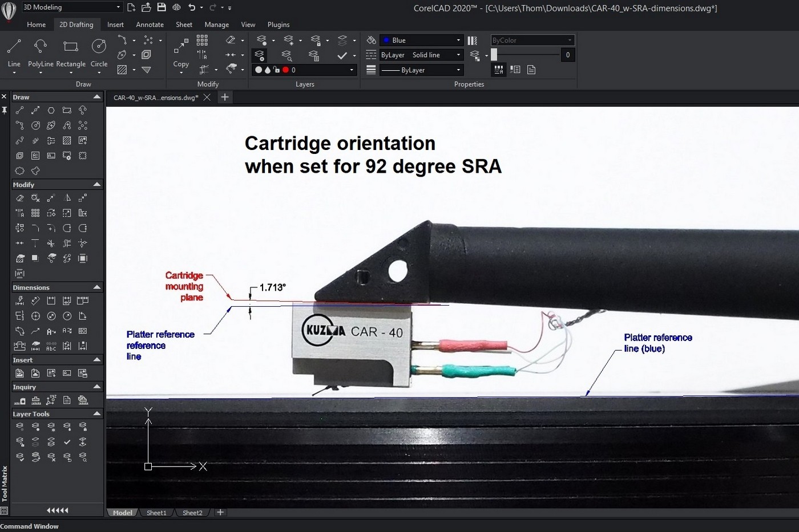Click the Save icon in quick access toolbar
The image size is (799, 532).
pos(162,7)
